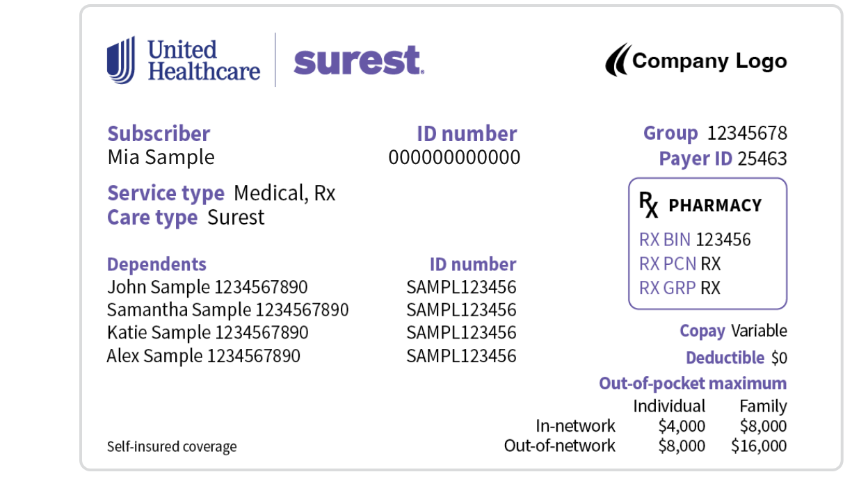Click the RX PCN line

coord(680,263)
